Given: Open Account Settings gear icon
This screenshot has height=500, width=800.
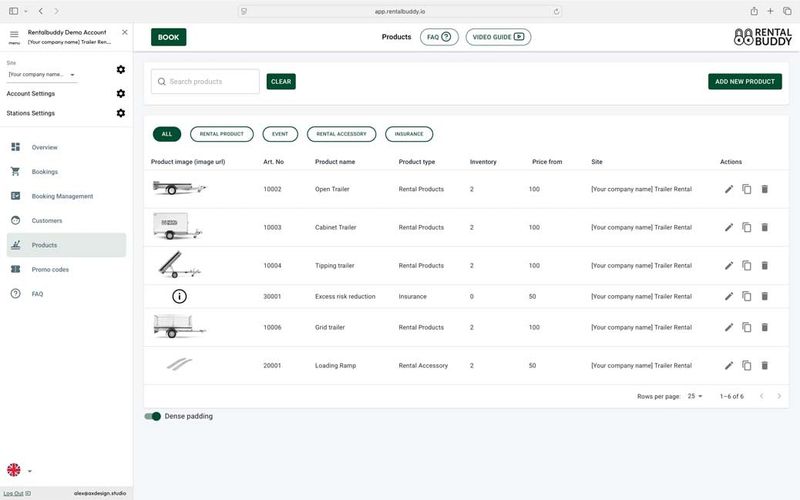Looking at the screenshot, I should tap(120, 93).
